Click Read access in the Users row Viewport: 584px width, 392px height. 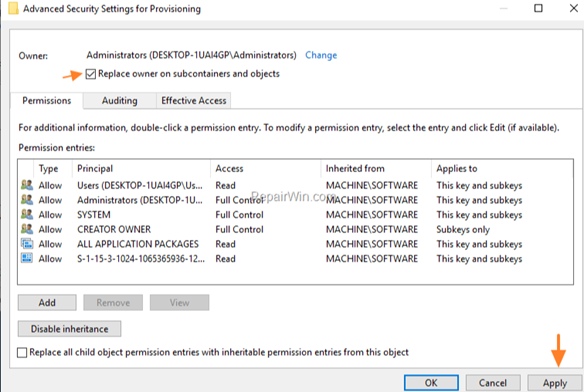click(x=225, y=185)
